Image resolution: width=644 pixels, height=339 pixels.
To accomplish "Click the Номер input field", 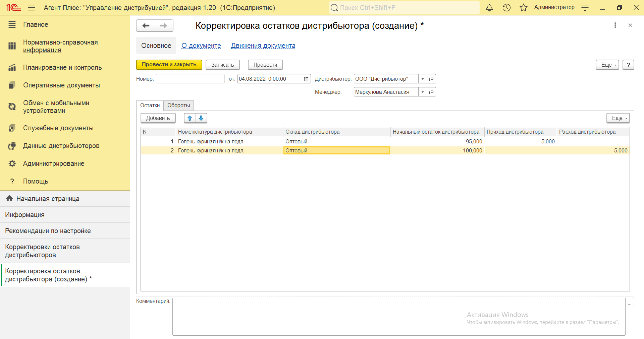I will [190, 79].
